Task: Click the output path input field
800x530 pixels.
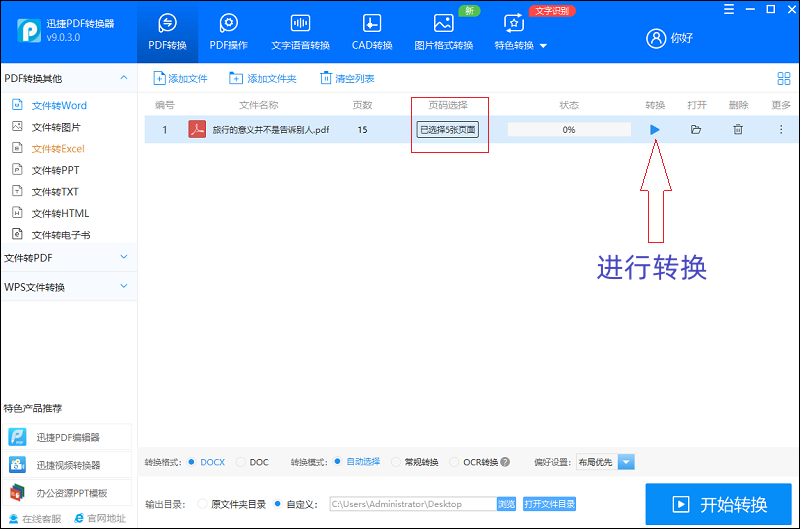Action: [413, 504]
